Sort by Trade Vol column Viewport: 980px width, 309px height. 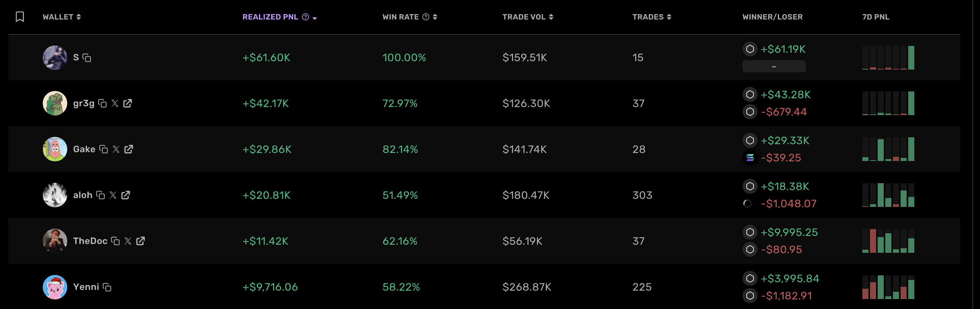(551, 17)
